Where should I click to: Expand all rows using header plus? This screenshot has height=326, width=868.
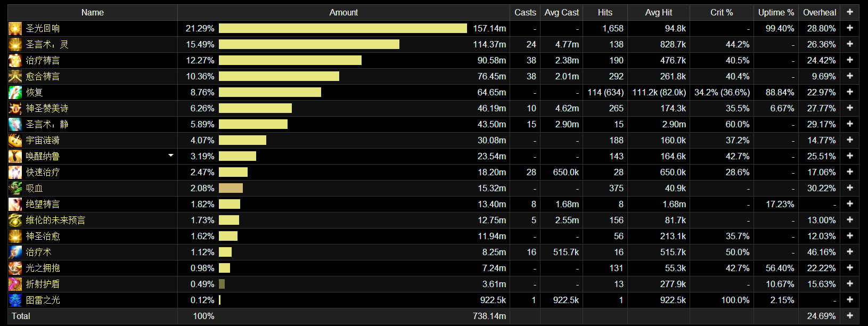[849, 12]
